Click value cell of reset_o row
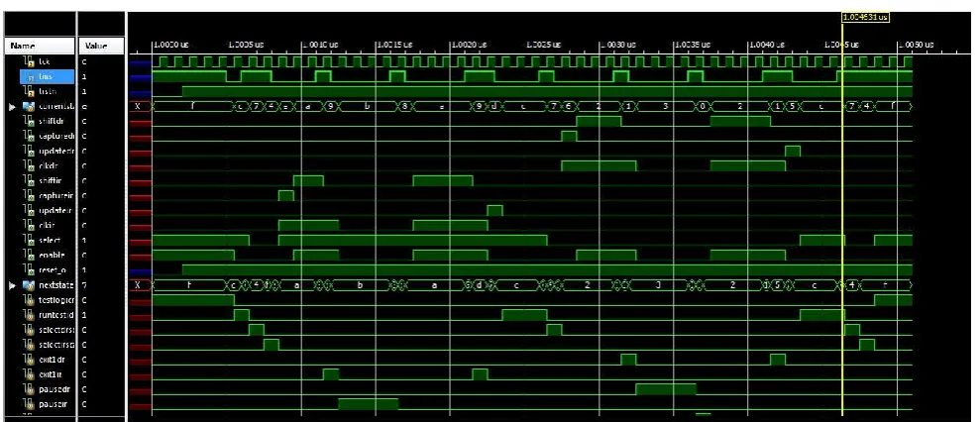The width and height of the screenshot is (980, 422). (x=101, y=269)
